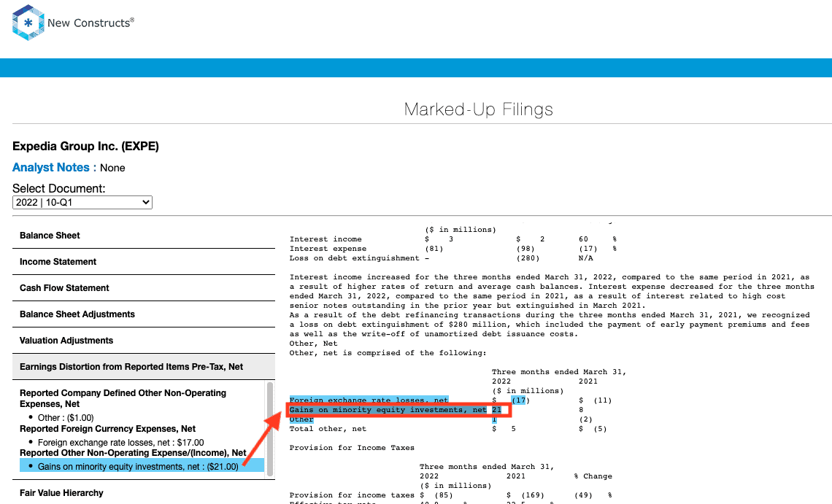Click the 'Interest expense' row label
The height and width of the screenshot is (504, 832).
pos(328,248)
